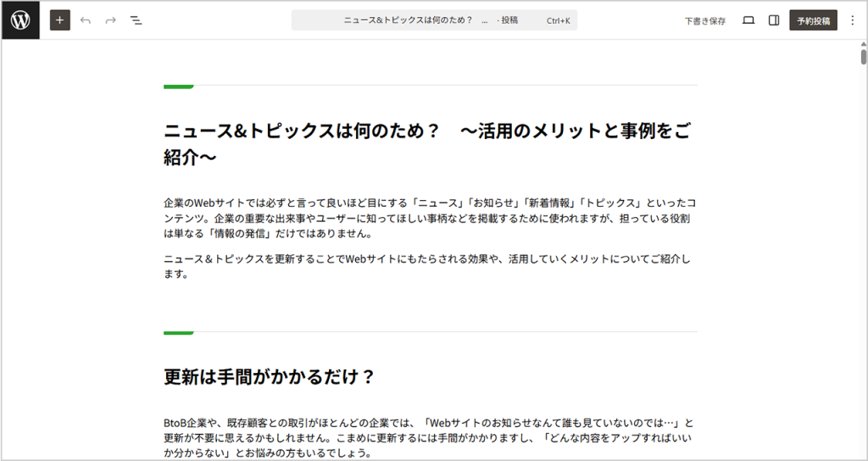
Task: Open the preview device icon
Action: (748, 20)
